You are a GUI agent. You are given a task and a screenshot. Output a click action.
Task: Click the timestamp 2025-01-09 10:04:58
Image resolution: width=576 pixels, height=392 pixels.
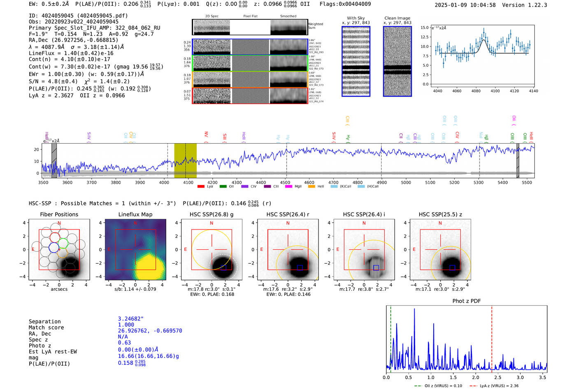tap(465, 5)
